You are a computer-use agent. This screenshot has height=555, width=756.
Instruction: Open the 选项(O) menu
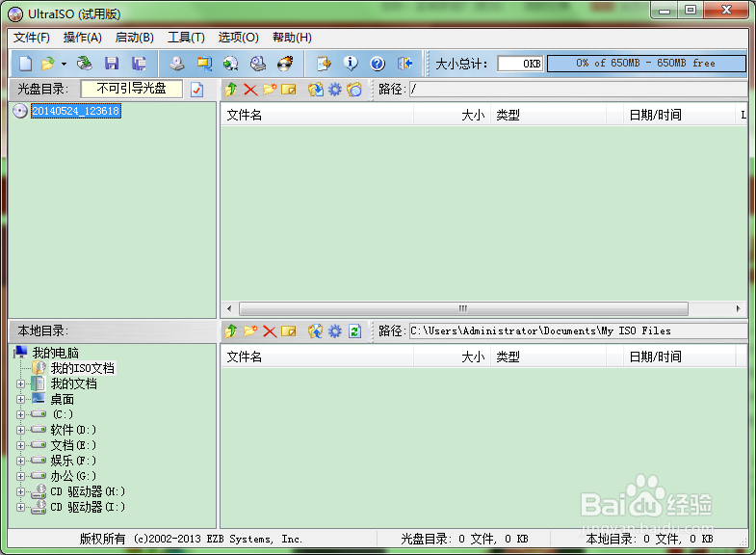coord(238,38)
